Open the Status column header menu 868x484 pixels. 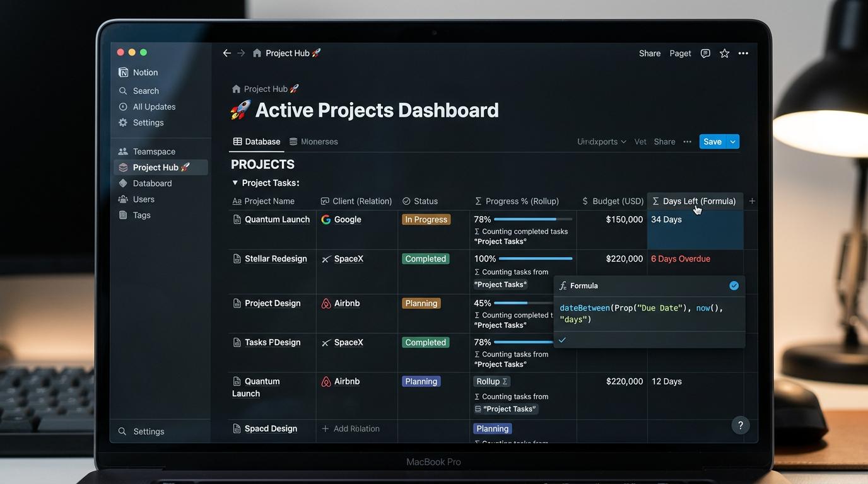tap(420, 201)
